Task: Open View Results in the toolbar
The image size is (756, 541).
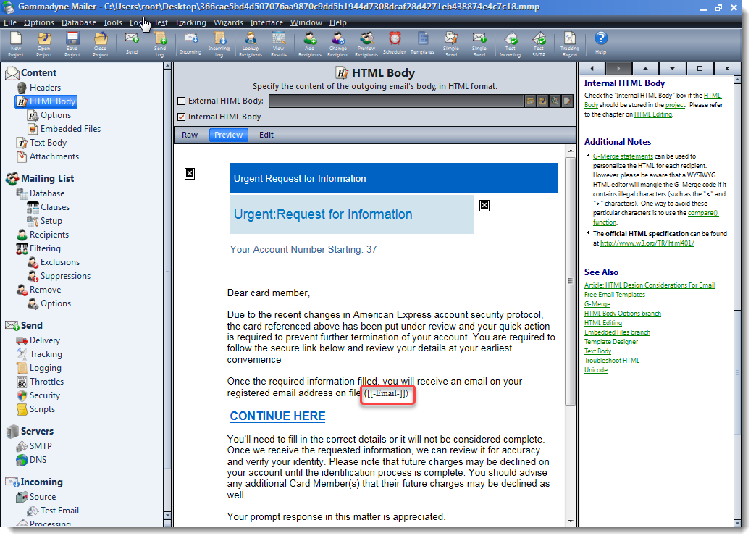Action: click(279, 44)
